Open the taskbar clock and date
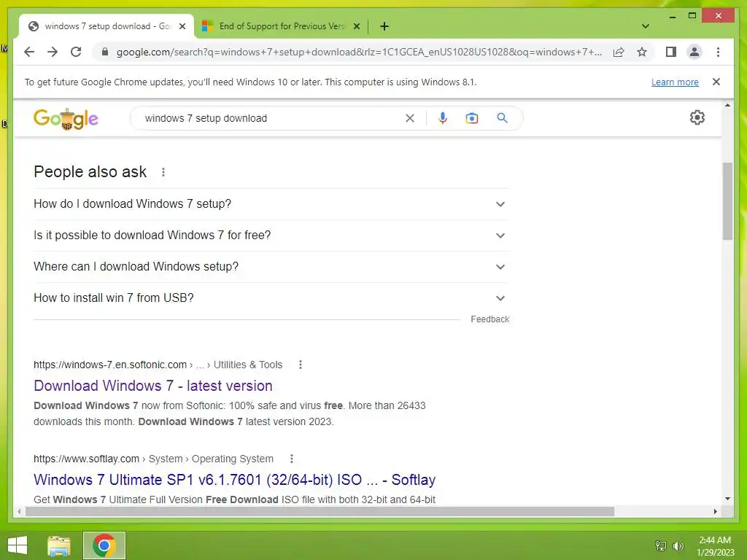Image resolution: width=747 pixels, height=560 pixels. coord(715,546)
